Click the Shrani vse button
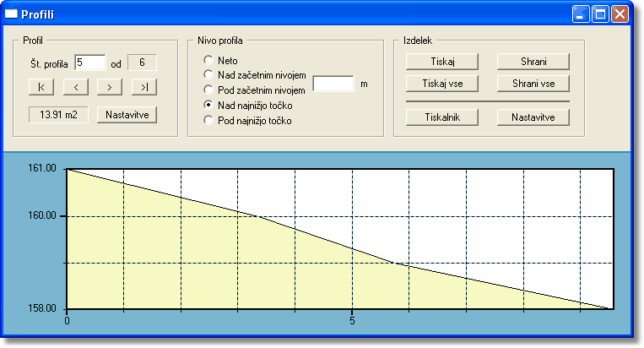Image resolution: width=644 pixels, height=348 pixels. (533, 83)
